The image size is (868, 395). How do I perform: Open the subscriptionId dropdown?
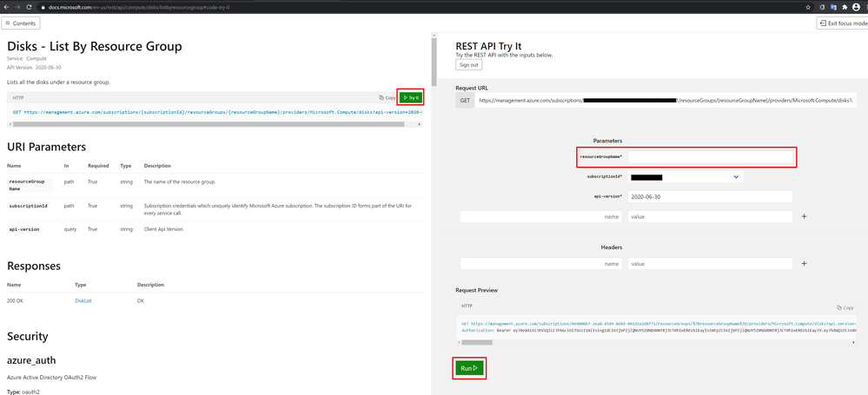tap(686, 177)
